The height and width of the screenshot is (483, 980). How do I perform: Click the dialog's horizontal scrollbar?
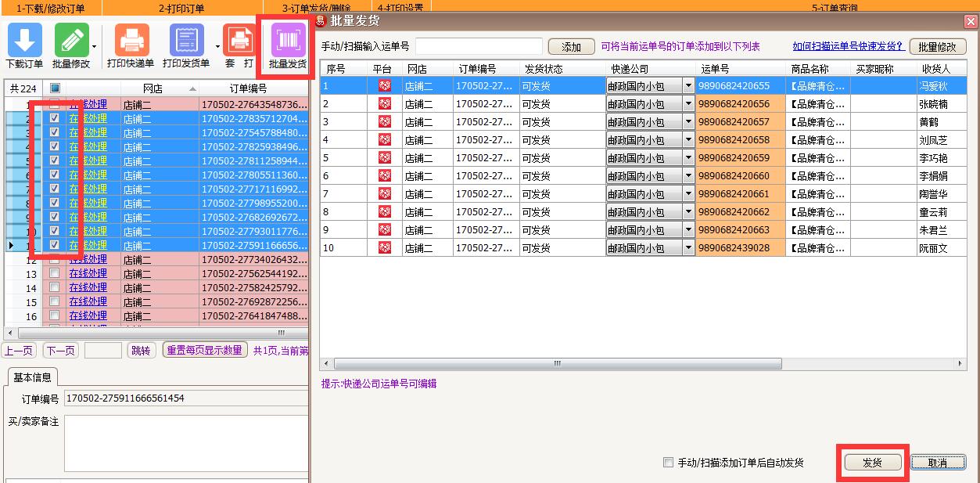point(642,364)
